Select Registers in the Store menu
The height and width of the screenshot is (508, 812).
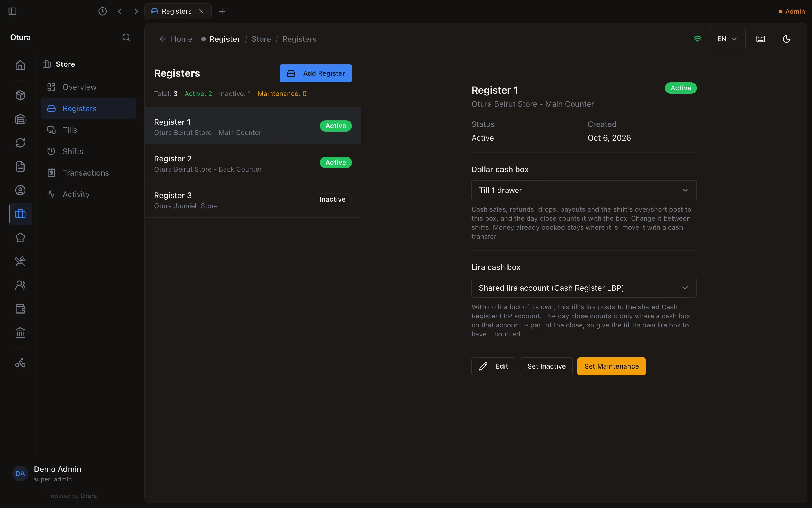88,109
